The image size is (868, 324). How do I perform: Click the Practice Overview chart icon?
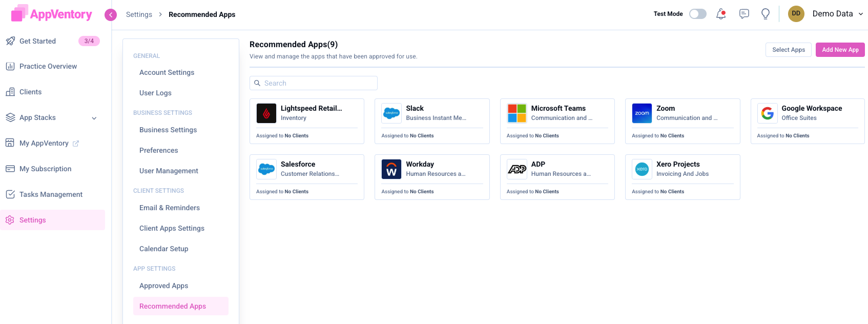click(x=10, y=66)
